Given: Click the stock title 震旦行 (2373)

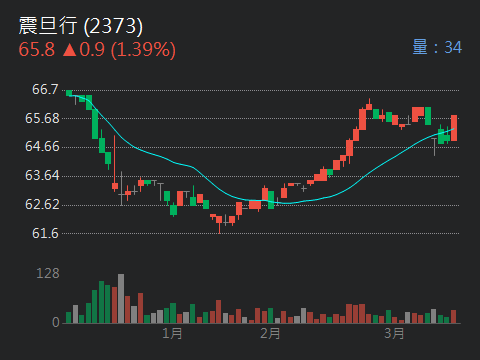Looking at the screenshot, I should [80, 26].
